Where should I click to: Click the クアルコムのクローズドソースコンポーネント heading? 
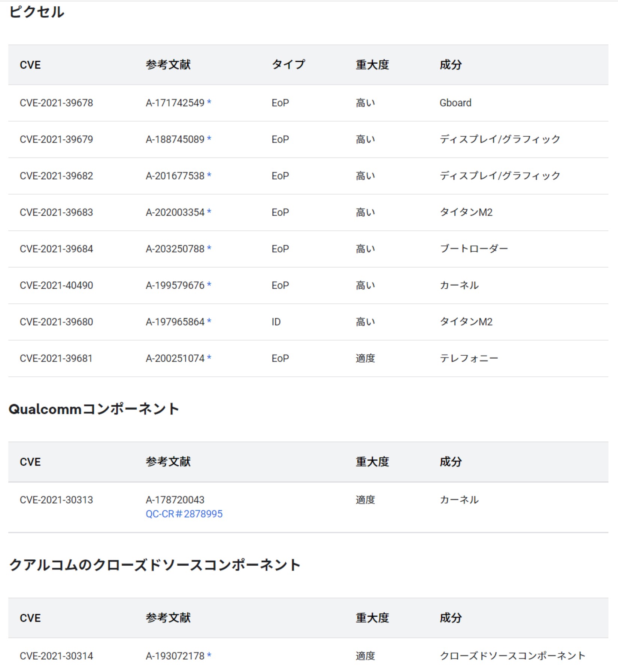[155, 565]
